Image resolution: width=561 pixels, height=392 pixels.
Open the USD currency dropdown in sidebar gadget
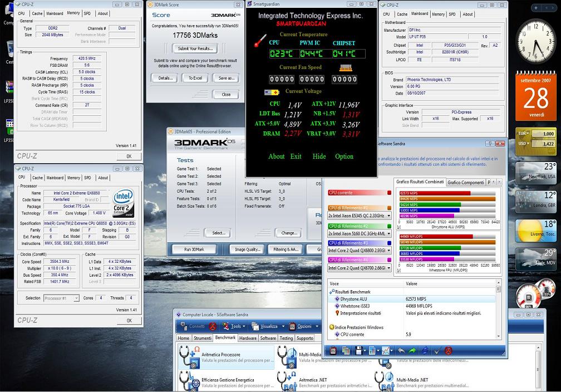[523, 144]
